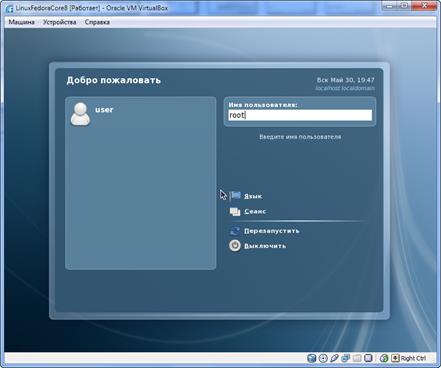Screen dimensions: 441x368
Task: Open the Машина menu
Action: 21,22
